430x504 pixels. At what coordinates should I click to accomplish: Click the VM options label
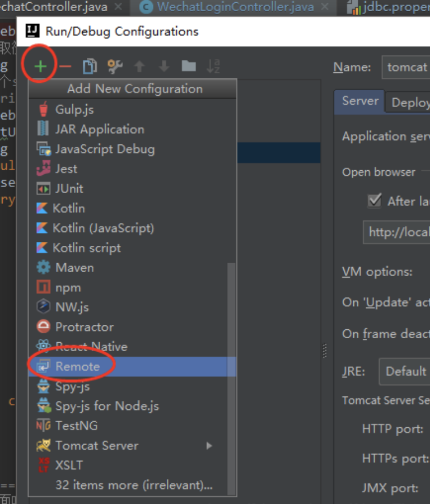[377, 272]
